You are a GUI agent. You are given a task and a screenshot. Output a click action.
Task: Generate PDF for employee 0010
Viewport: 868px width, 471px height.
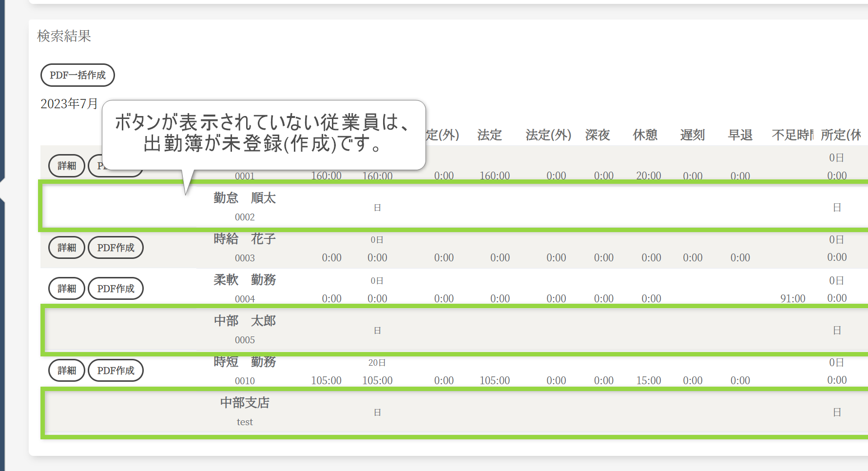[x=116, y=371]
